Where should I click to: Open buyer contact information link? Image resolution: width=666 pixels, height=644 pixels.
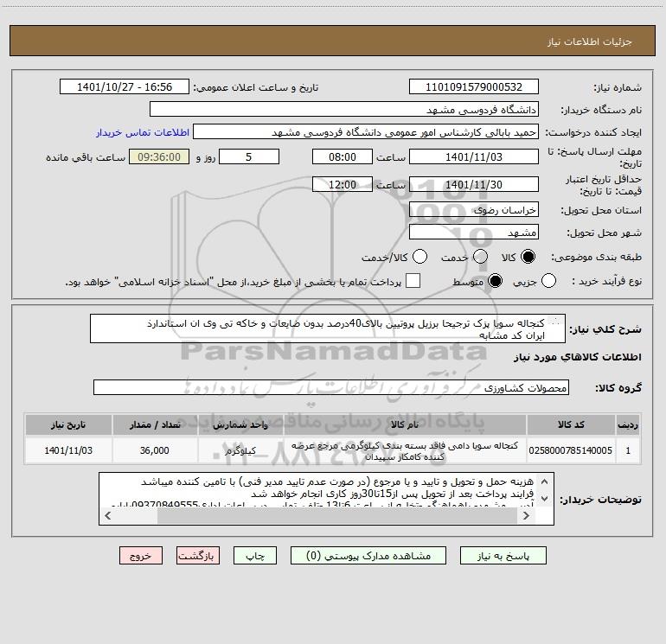click(x=143, y=132)
